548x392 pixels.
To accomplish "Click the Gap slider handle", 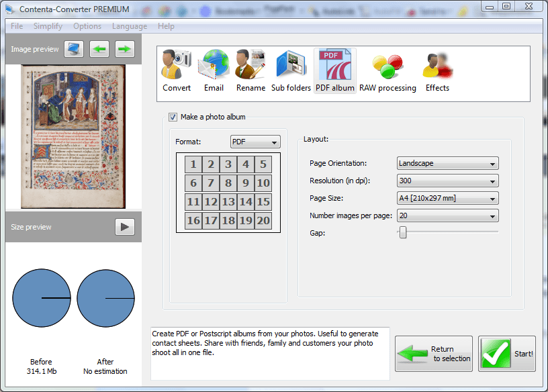I will [x=403, y=232].
